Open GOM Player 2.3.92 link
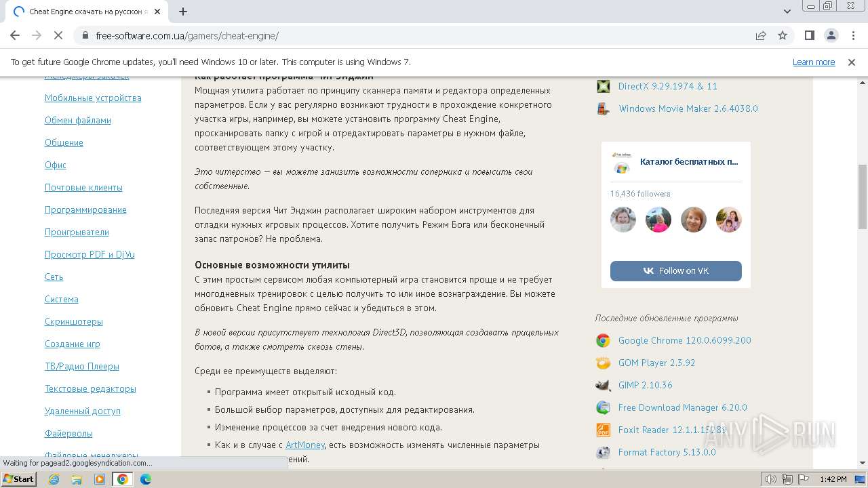Screen dimensions: 868x488 pyautogui.click(x=657, y=363)
